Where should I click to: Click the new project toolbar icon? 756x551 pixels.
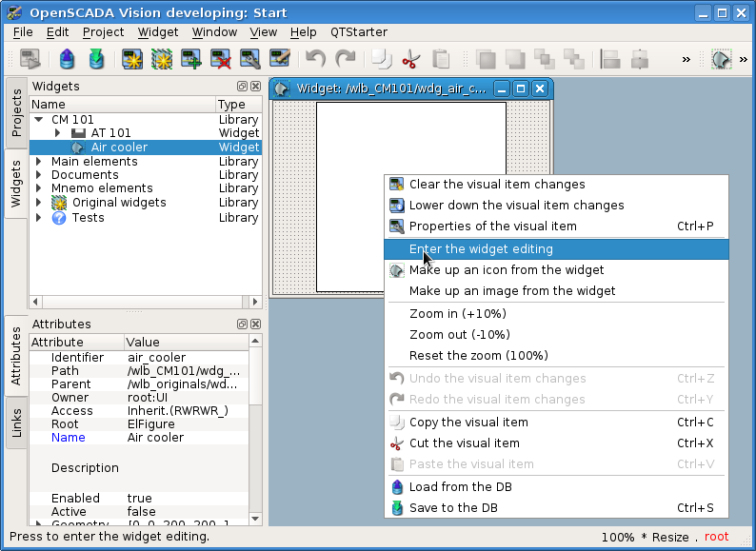pyautogui.click(x=131, y=59)
